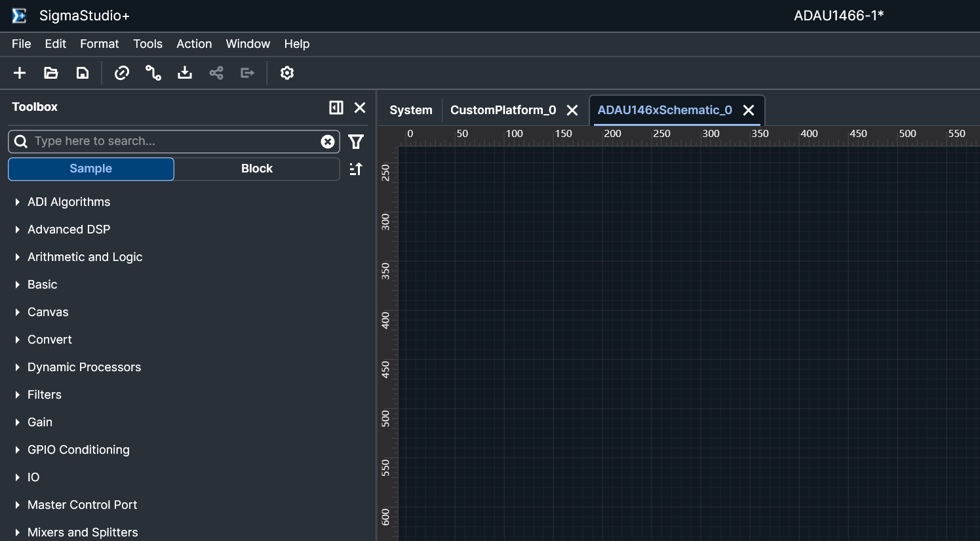Open the Window menu
980x541 pixels.
(x=248, y=44)
